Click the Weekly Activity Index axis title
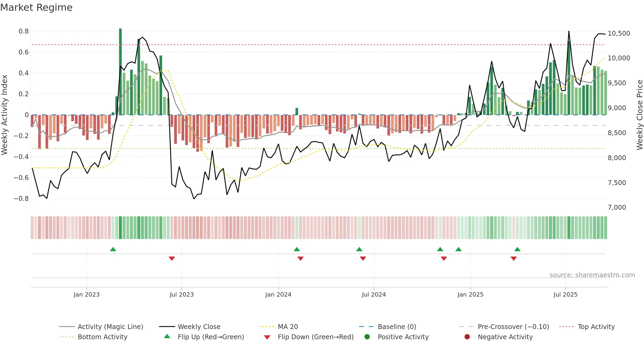The width and height of the screenshot is (644, 362). coord(4,115)
